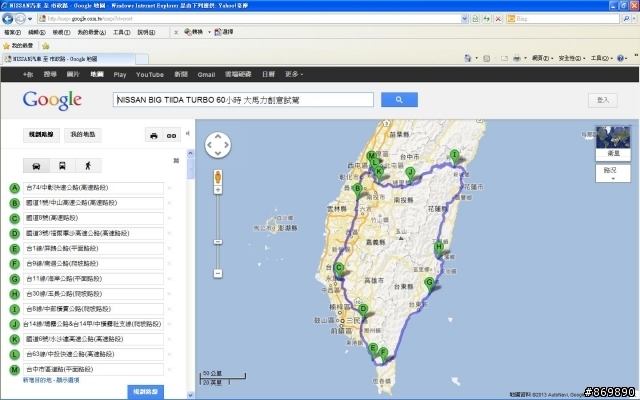Screen dimensions: 640x400
Task: Open the 檢視(V) menu
Action: (x=61, y=32)
